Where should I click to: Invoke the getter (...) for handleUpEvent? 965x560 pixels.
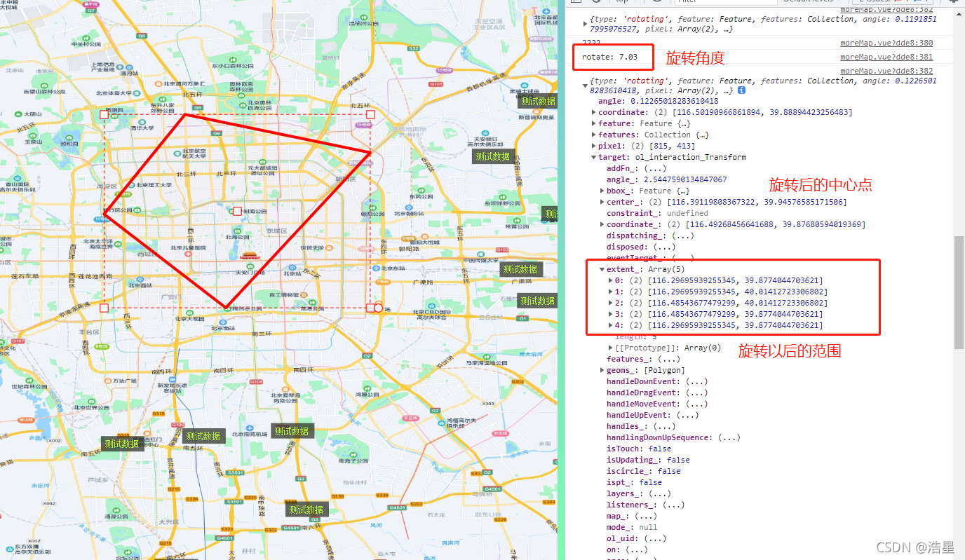687,415
